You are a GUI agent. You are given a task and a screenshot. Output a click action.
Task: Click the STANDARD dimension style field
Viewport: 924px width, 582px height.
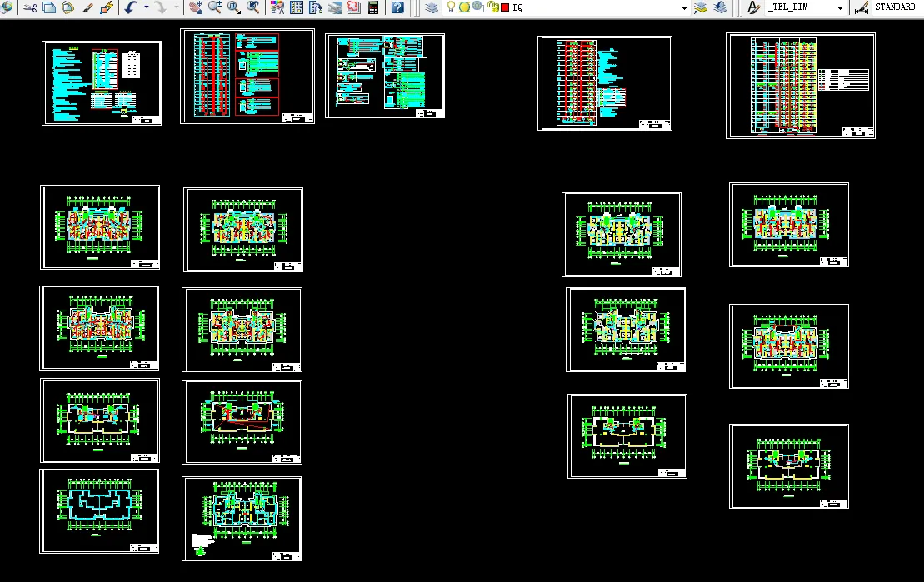coord(897,7)
